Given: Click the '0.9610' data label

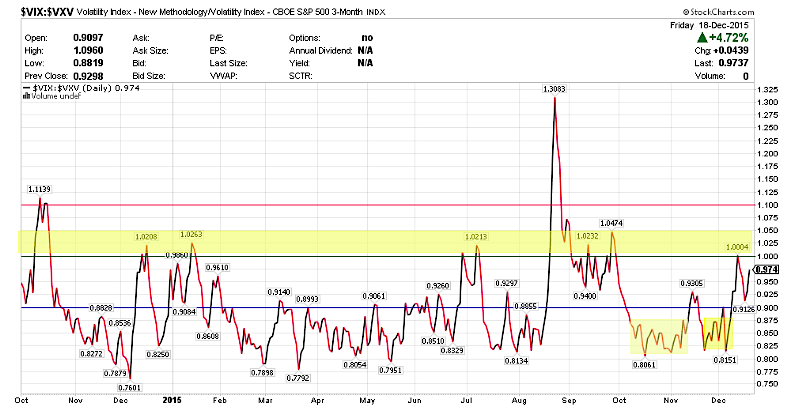Looking at the screenshot, I should click(216, 268).
